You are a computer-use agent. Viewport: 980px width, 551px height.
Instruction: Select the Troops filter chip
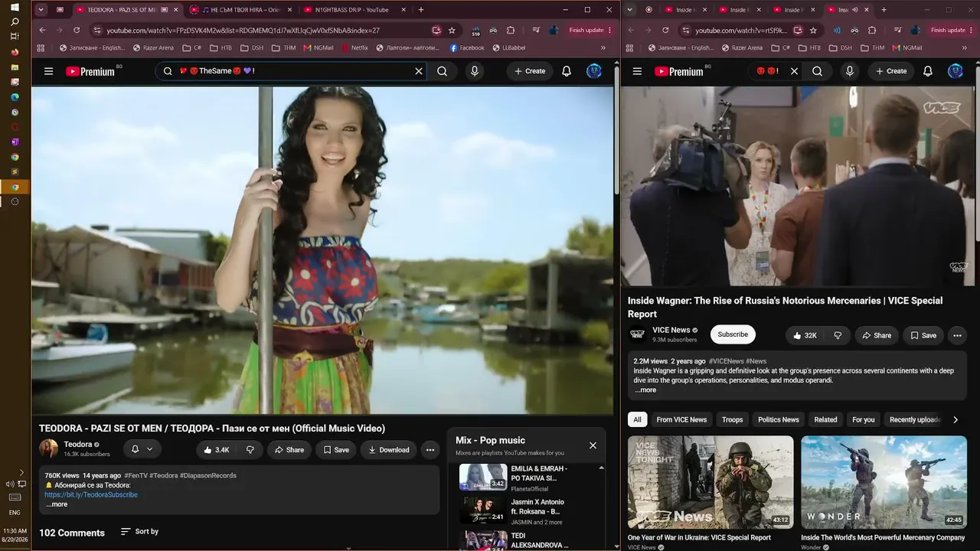pos(733,419)
